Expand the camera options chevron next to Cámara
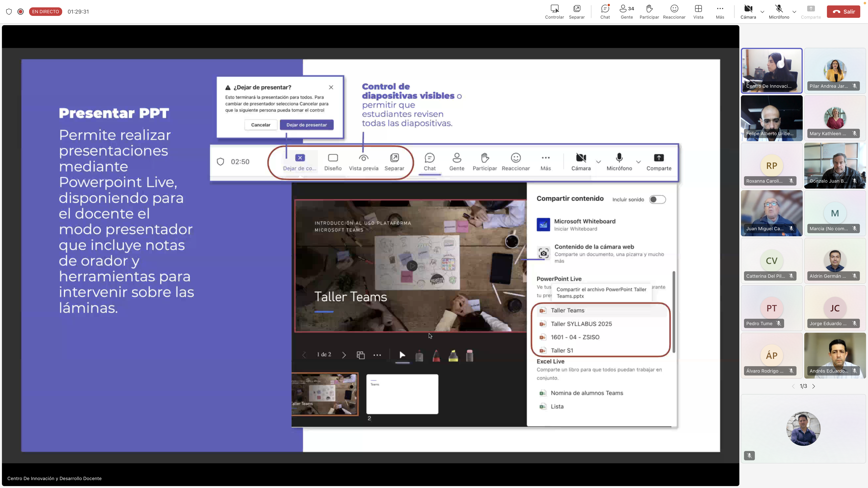Image resolution: width=868 pixels, height=488 pixels. coord(762,12)
